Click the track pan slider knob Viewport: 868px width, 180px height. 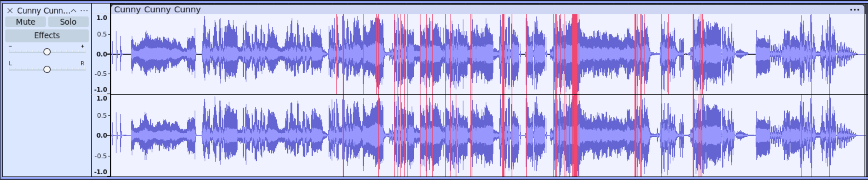47,69
